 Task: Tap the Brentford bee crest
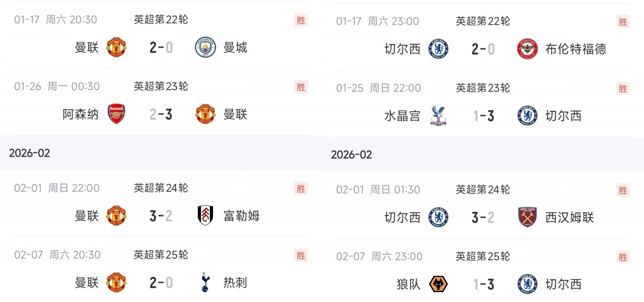pos(527,49)
